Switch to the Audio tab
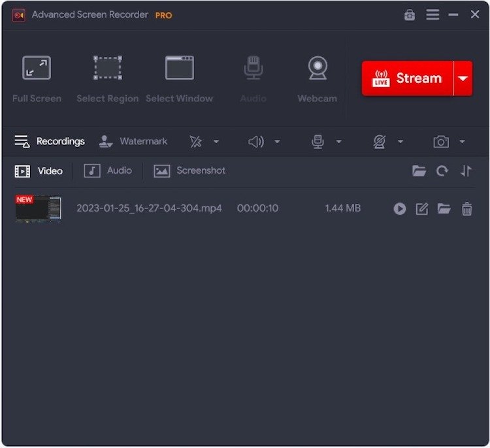490x448 pixels. click(x=108, y=171)
